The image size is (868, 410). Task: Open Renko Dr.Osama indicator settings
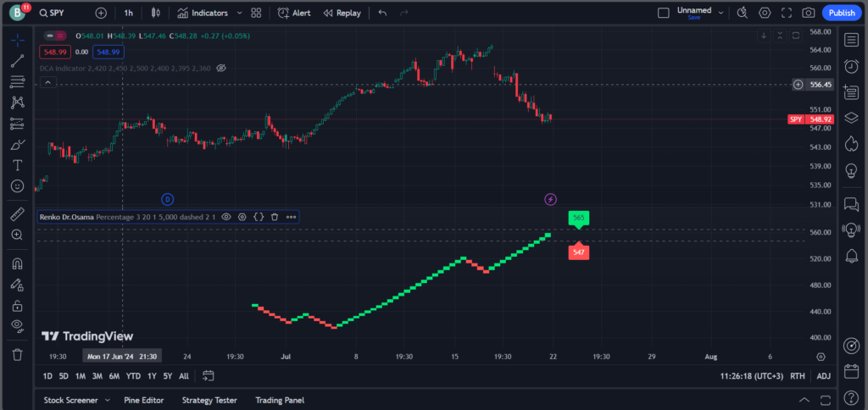click(242, 217)
